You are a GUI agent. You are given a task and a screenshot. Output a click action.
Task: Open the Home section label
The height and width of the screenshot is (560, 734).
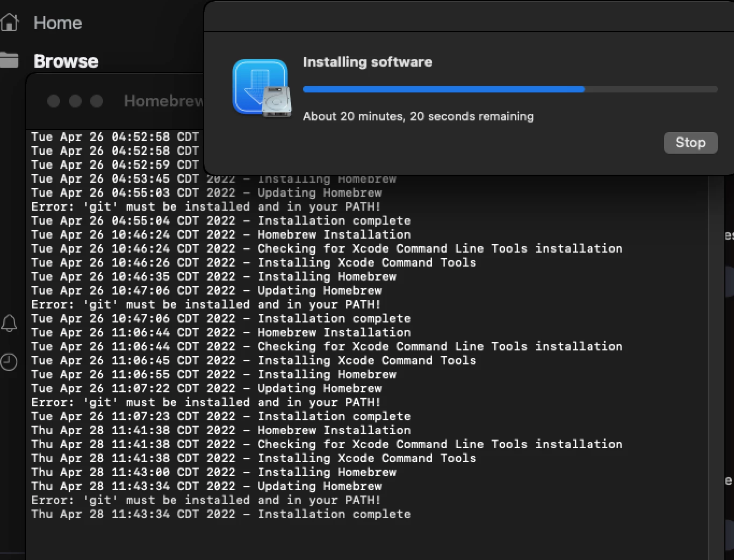tap(57, 23)
